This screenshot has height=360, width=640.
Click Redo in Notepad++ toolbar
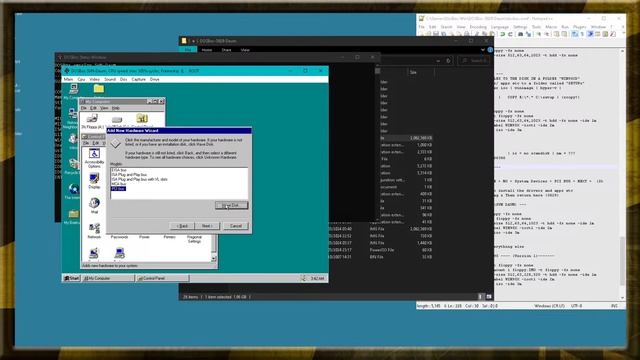(x=510, y=34)
